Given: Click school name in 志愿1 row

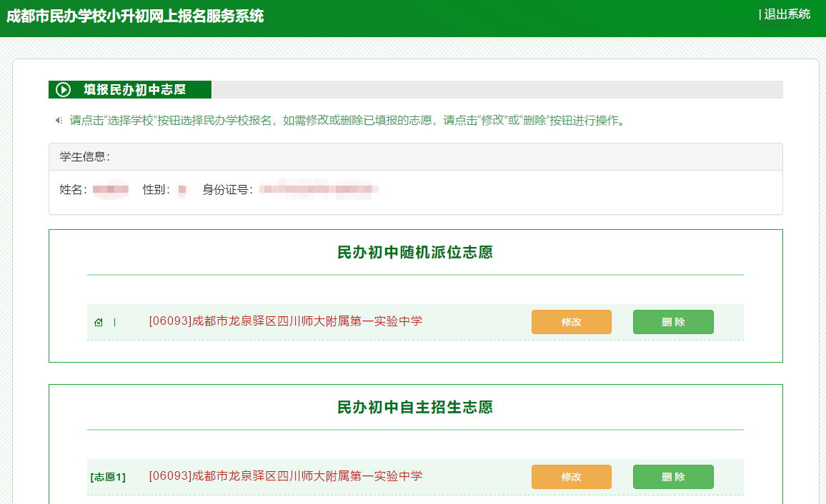Looking at the screenshot, I should pos(286,475).
